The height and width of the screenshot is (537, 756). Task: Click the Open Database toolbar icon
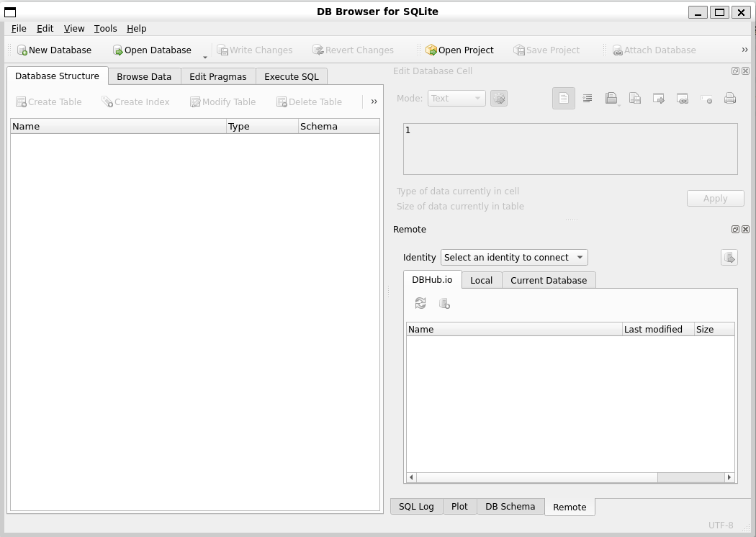[x=152, y=50]
